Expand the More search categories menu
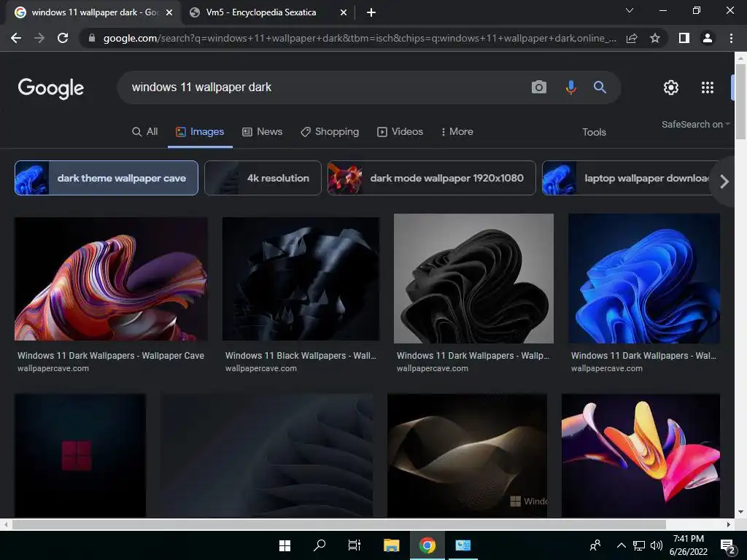 [457, 131]
